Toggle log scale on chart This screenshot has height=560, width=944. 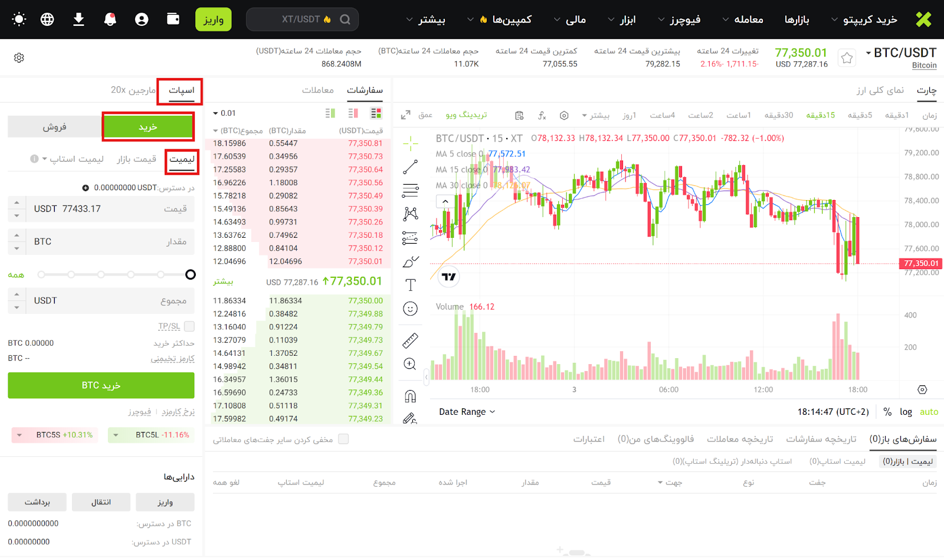906,412
